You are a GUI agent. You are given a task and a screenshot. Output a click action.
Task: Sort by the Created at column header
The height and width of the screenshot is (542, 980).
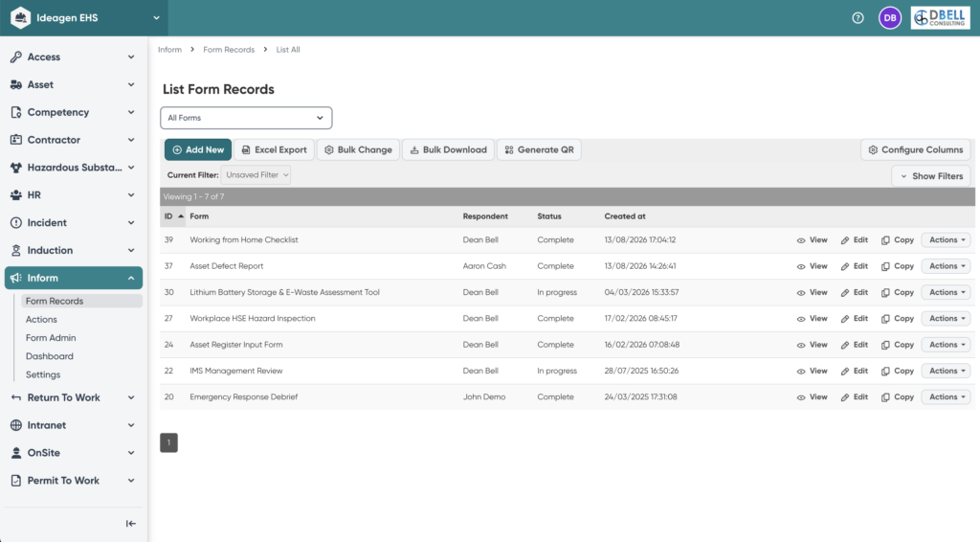(x=625, y=216)
